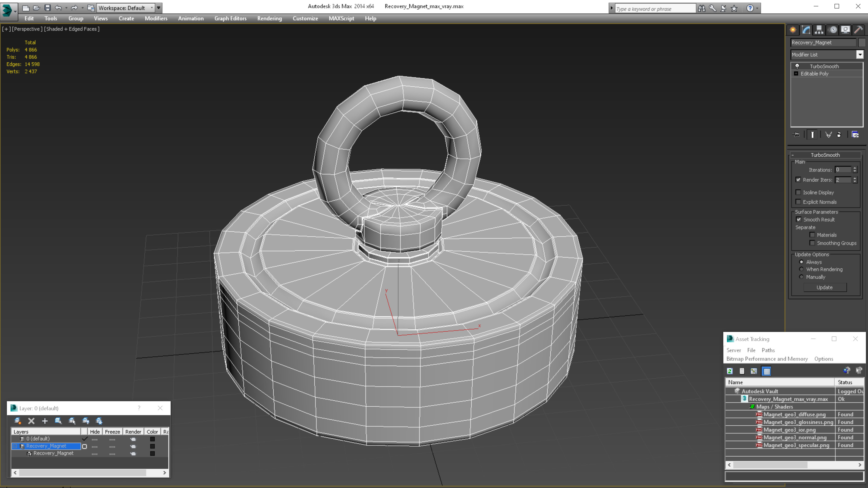Viewport: 868px width, 488px height.
Task: Refresh the Asset Tracking list
Action: [730, 371]
